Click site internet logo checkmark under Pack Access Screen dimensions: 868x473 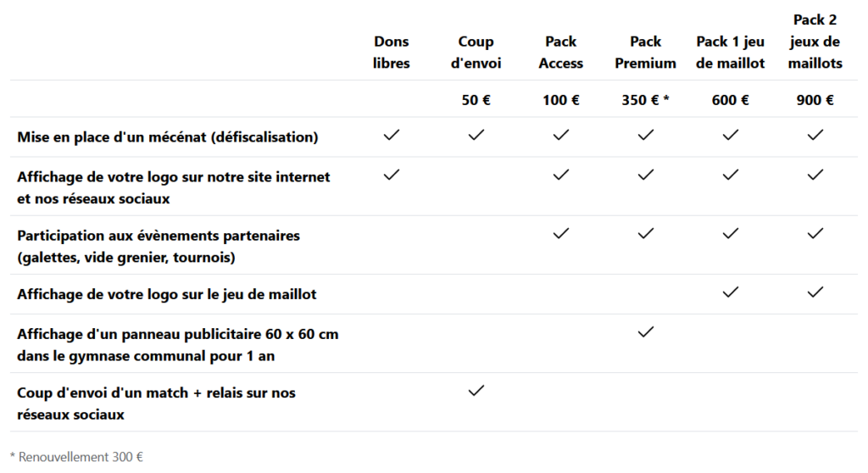(x=560, y=175)
